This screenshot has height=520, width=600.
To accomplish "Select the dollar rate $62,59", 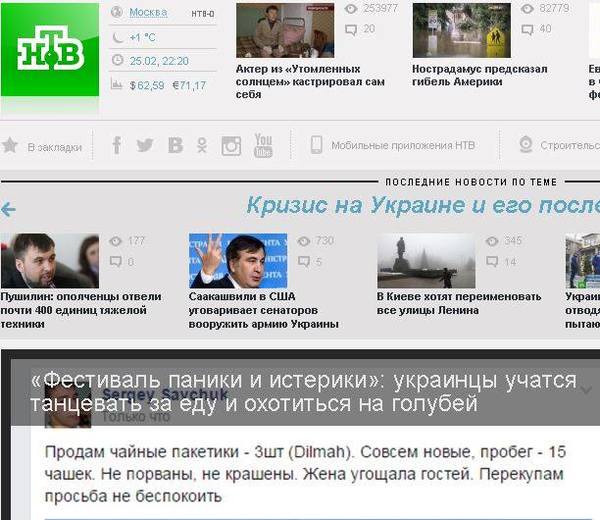I will coord(147,85).
